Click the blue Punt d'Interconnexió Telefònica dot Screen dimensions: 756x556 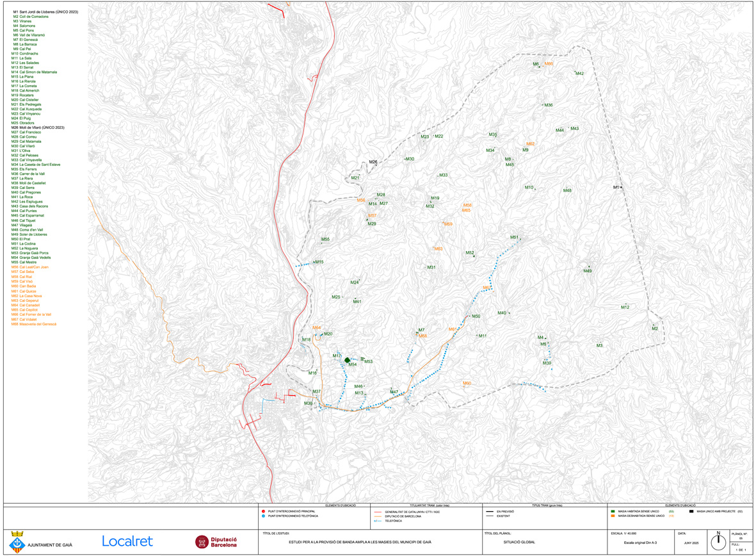pyautogui.click(x=263, y=516)
